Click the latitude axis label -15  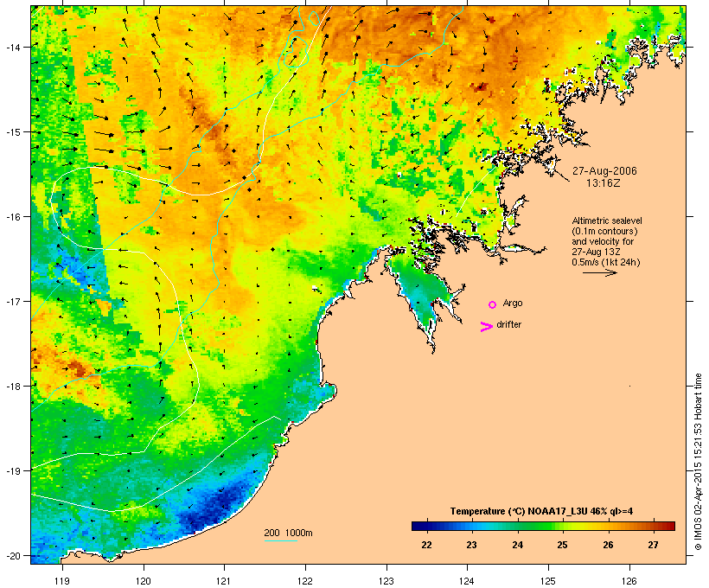(13, 132)
